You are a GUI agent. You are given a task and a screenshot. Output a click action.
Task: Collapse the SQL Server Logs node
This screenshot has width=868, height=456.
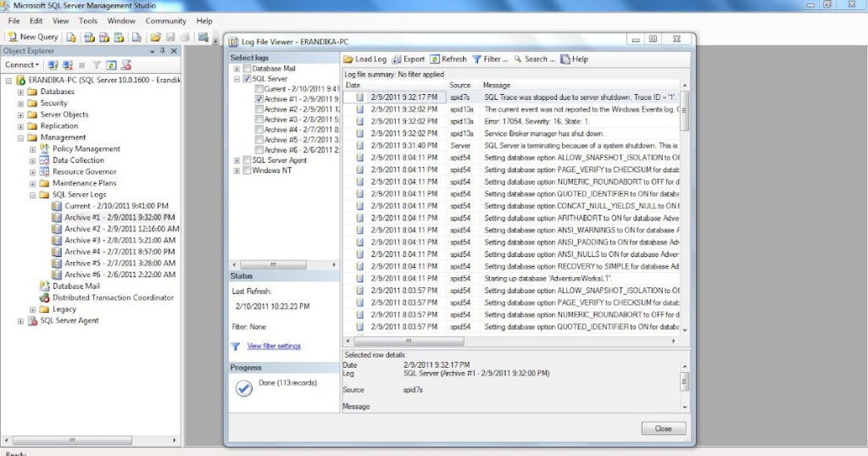(x=33, y=195)
